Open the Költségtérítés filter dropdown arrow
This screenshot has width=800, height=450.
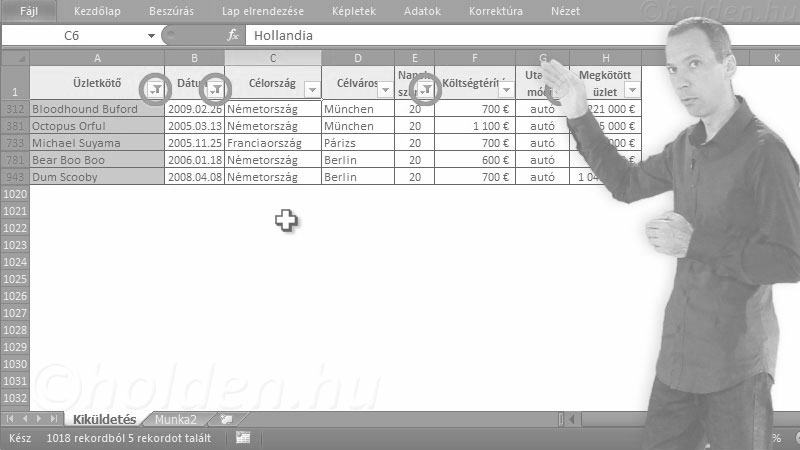pos(506,90)
